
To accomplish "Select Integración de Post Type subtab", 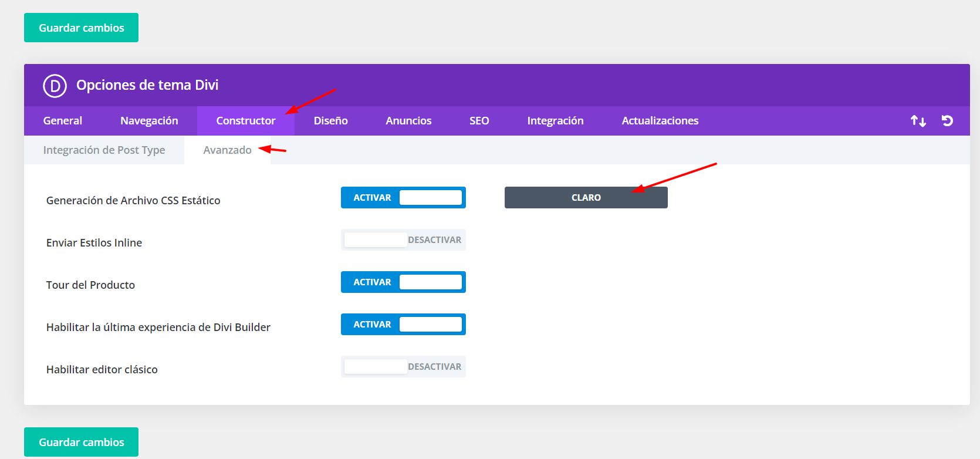I will point(104,150).
